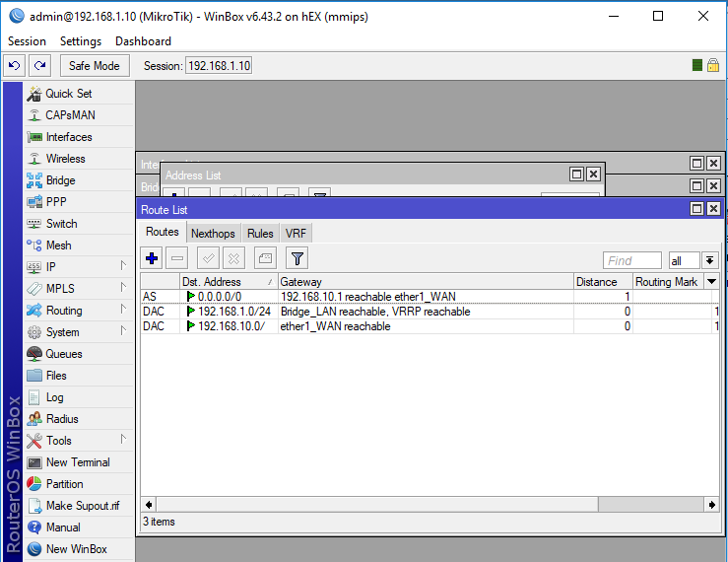Click the scroll left arrow in Route List
Screen dimensions: 728x562
coord(149,505)
